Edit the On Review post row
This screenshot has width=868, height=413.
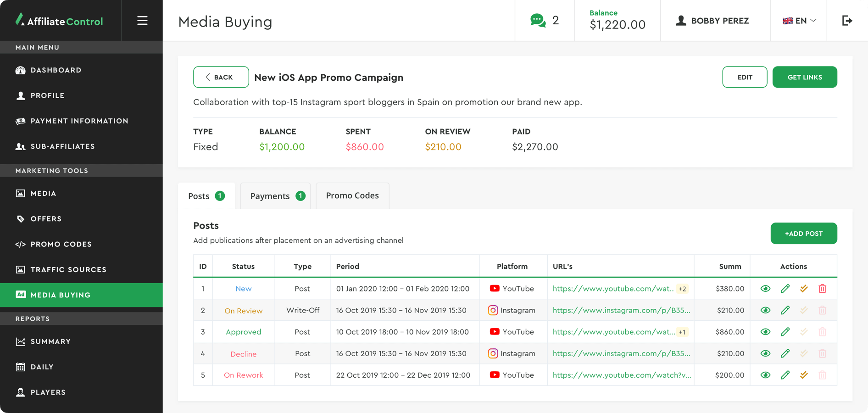tap(785, 310)
